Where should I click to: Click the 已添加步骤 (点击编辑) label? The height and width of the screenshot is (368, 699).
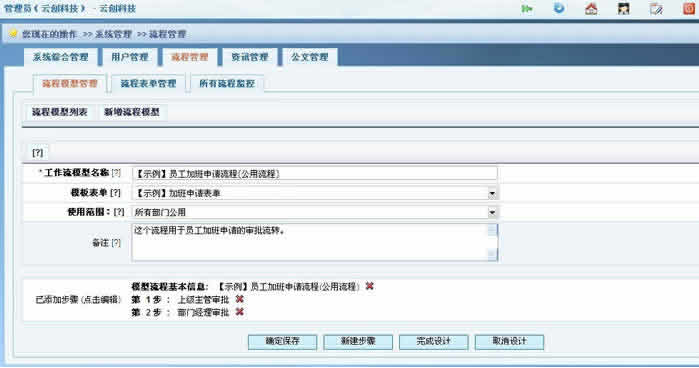click(x=78, y=299)
